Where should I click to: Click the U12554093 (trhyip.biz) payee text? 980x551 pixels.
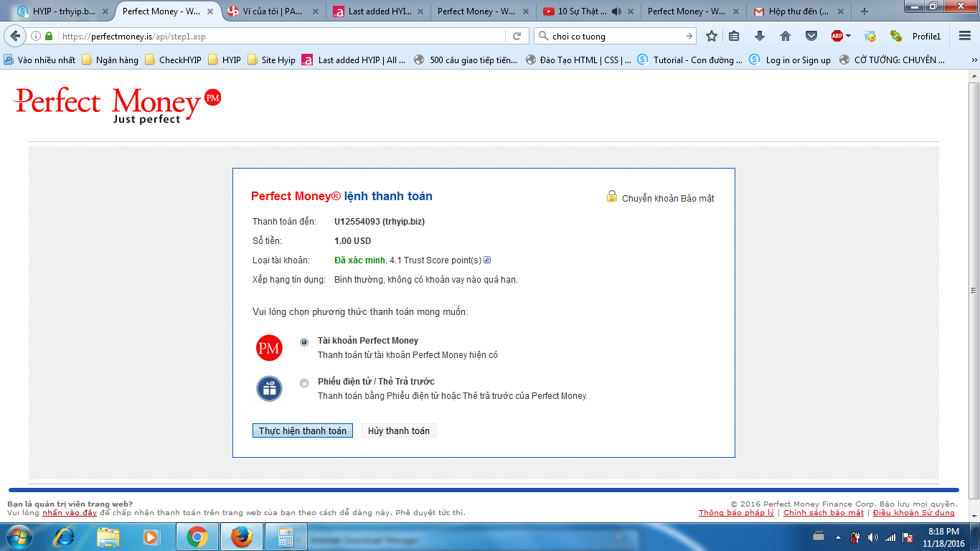click(x=380, y=222)
